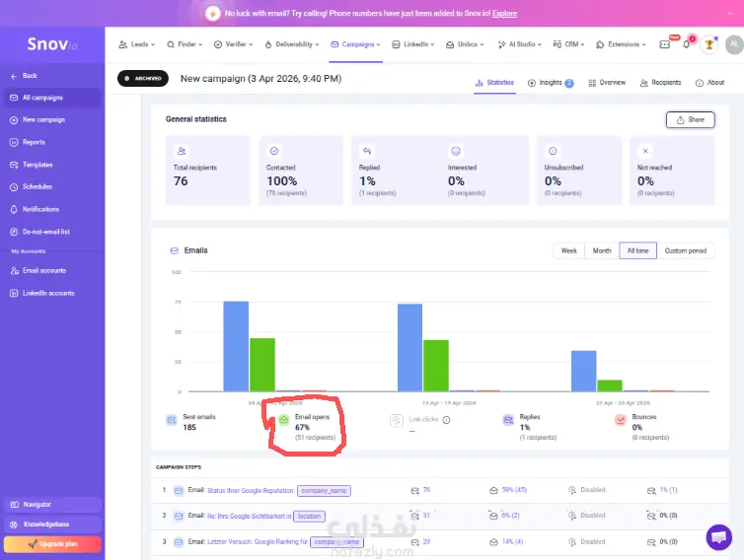744x560 pixels.
Task: Expand the Leads dropdown menu
Action: coord(136,44)
